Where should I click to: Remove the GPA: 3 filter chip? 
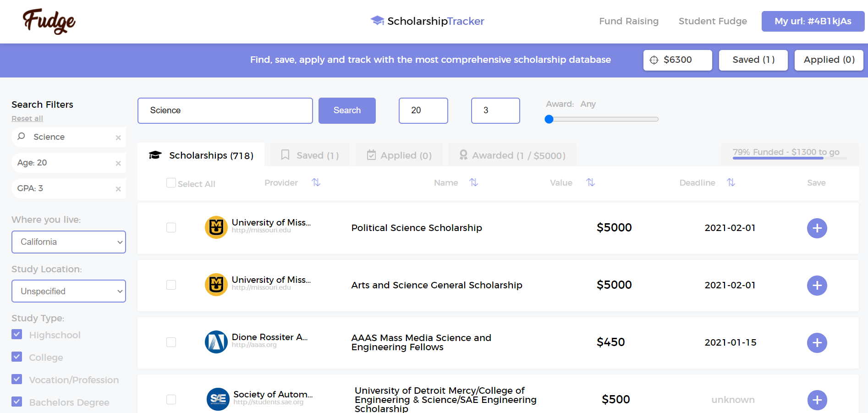[118, 189]
